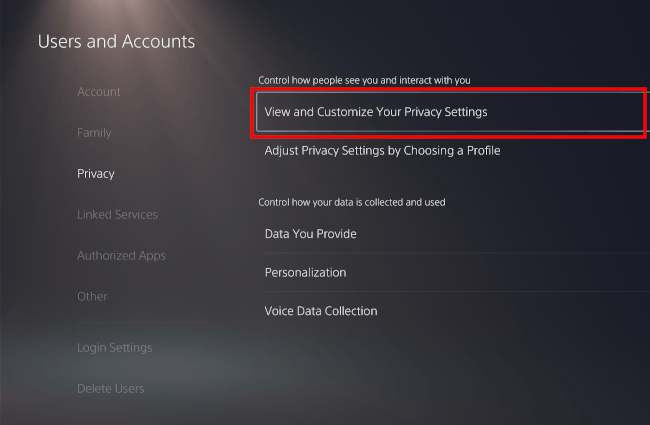Image resolution: width=650 pixels, height=425 pixels.
Task: Open the Data You Provide option
Action: [x=310, y=234]
